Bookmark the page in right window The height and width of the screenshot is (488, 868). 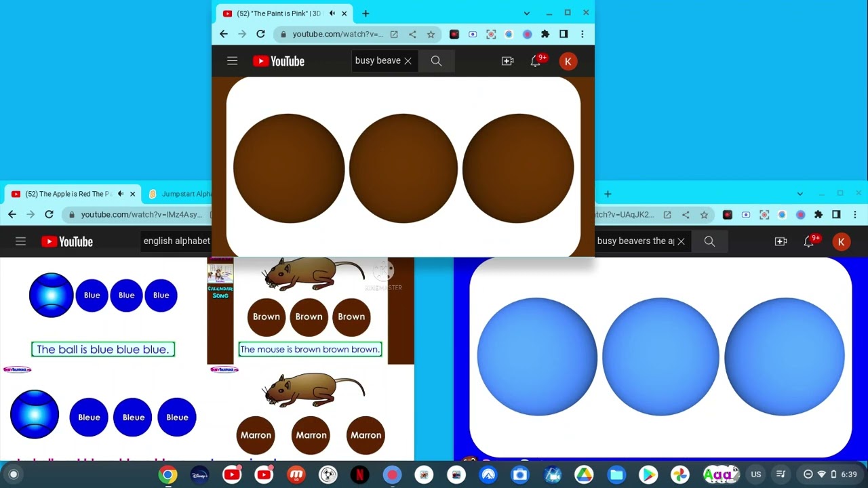(x=704, y=214)
